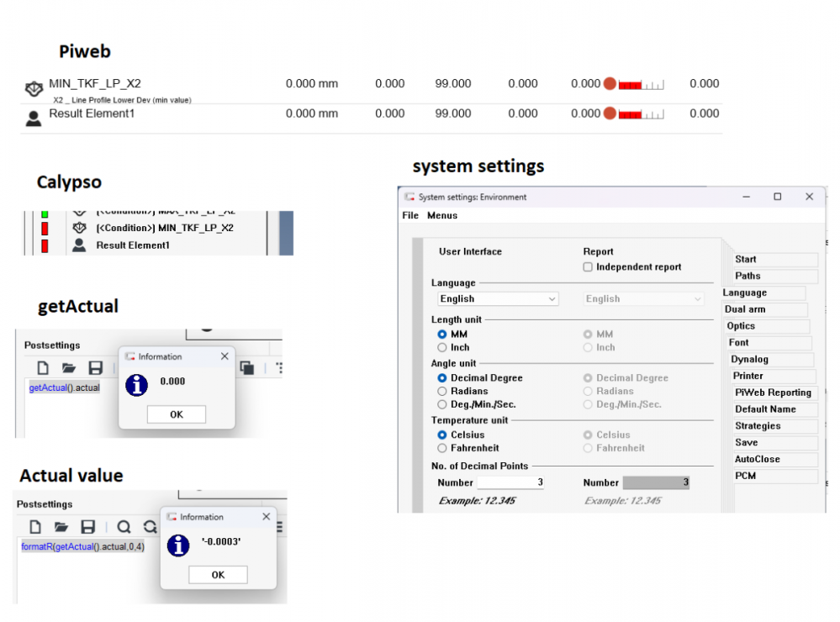Open the Default Name tab

765,409
